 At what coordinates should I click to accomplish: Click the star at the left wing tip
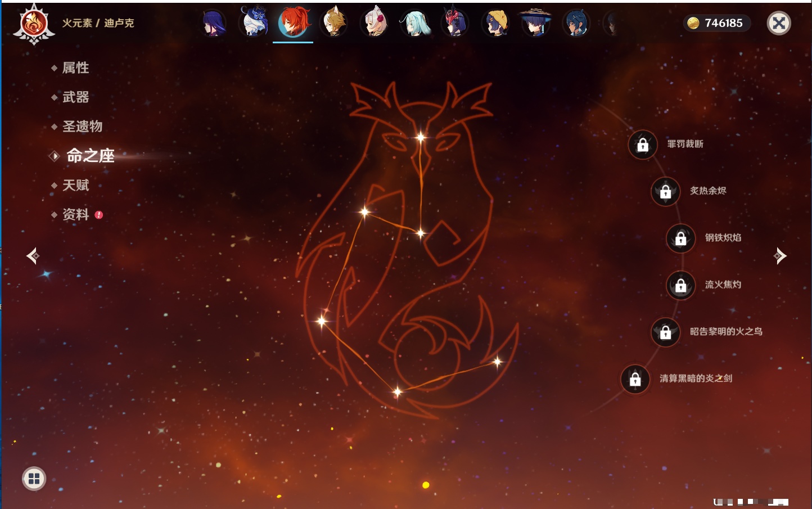coord(322,321)
